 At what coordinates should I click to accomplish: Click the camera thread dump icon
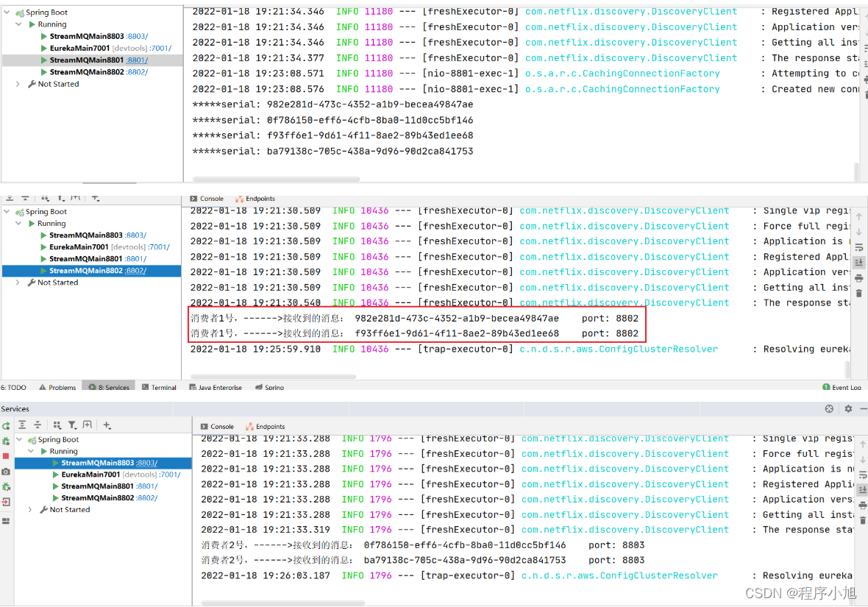coord(6,472)
